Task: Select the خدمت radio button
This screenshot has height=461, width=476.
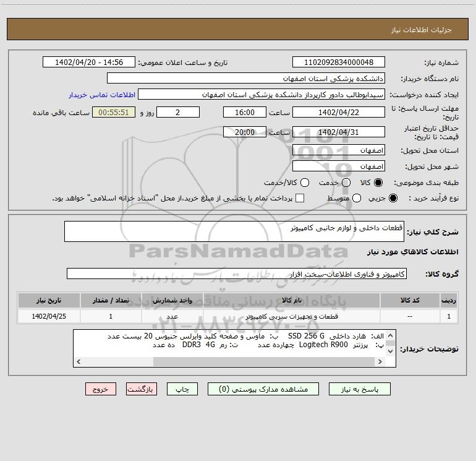Action: click(x=346, y=183)
